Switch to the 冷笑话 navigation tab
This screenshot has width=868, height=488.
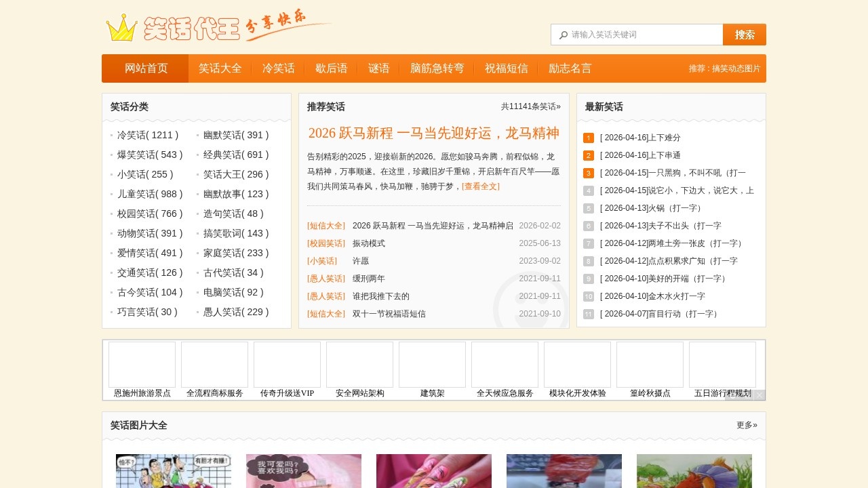click(278, 68)
